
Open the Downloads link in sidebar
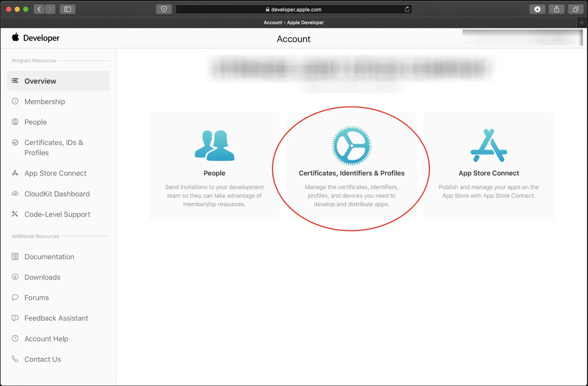(x=58, y=277)
